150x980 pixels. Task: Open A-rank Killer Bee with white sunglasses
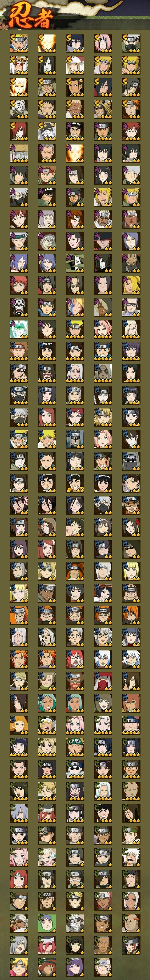tap(103, 220)
